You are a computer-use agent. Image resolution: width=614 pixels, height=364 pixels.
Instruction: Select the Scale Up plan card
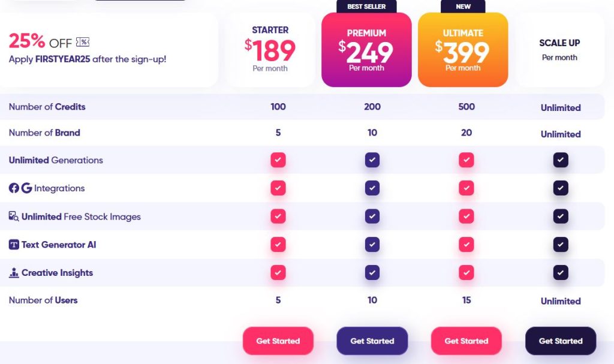[559, 50]
